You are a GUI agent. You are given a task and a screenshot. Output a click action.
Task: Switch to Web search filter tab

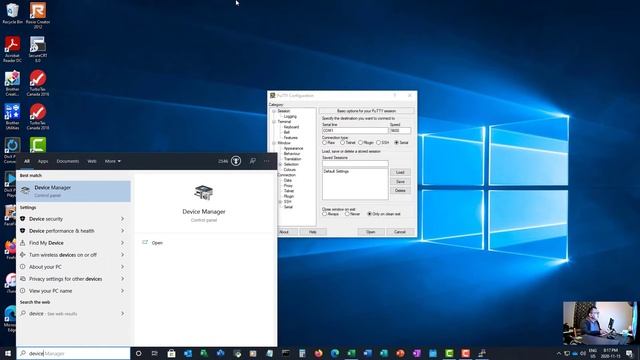pos(92,161)
